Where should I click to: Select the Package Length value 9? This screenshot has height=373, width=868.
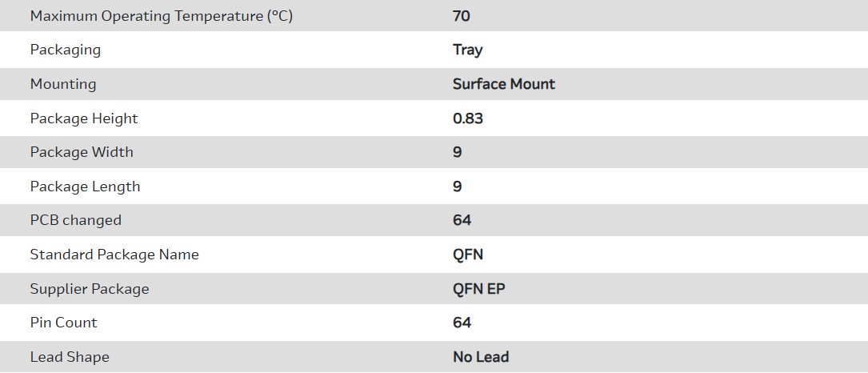(458, 186)
